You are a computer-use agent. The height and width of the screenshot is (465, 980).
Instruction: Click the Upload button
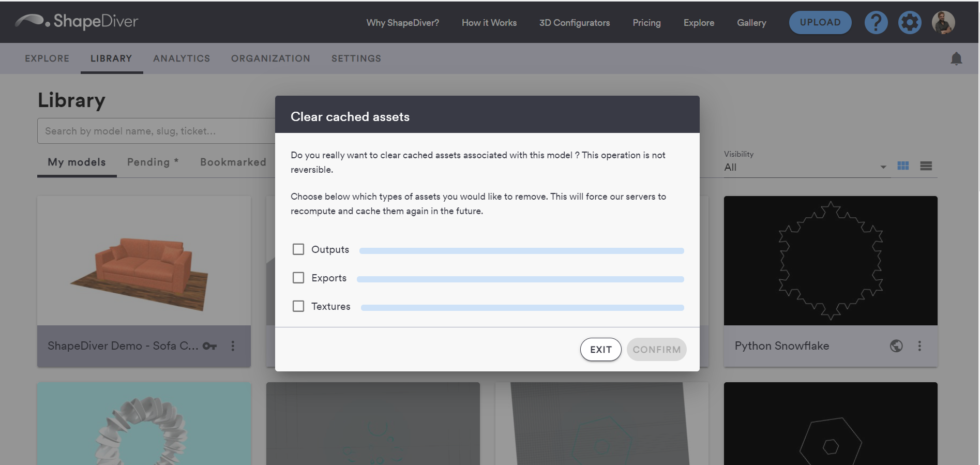point(820,23)
